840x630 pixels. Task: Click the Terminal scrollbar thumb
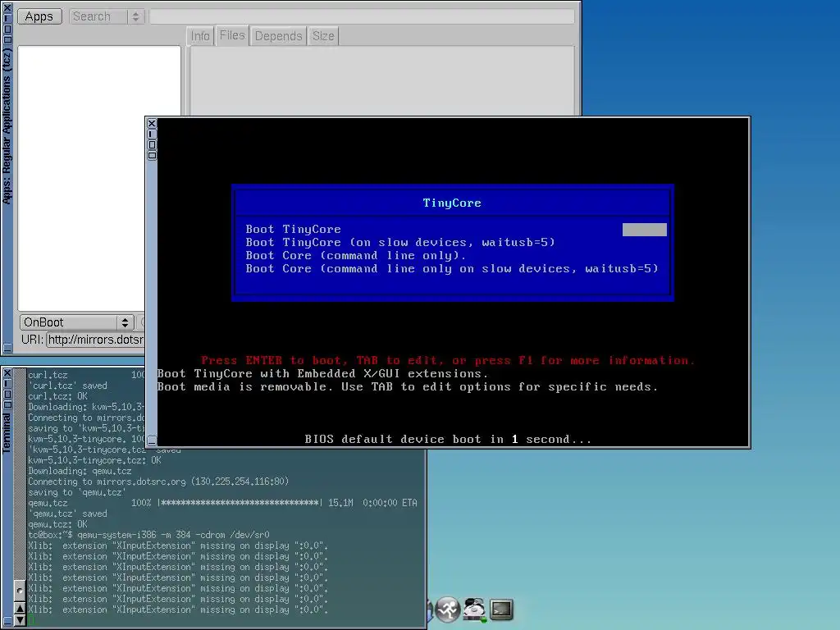(x=20, y=591)
